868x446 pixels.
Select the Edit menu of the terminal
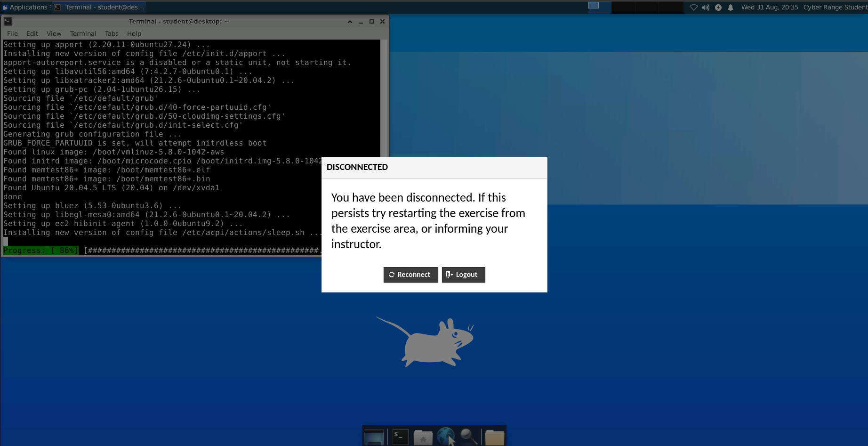pyautogui.click(x=32, y=33)
